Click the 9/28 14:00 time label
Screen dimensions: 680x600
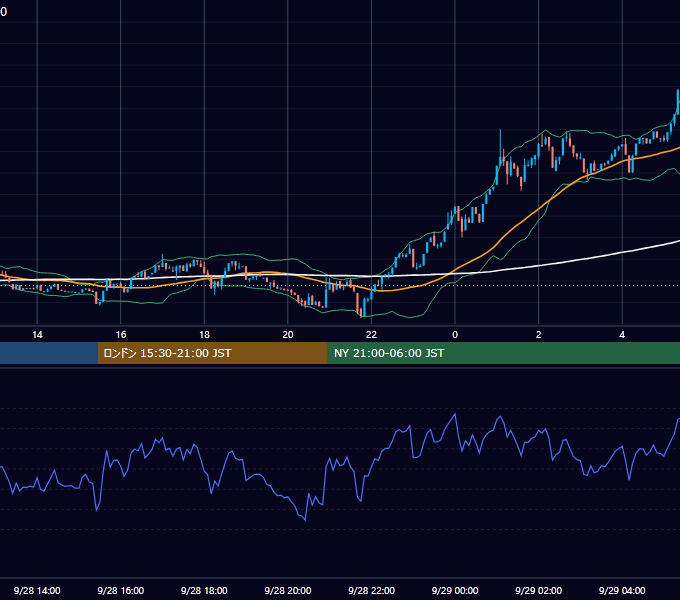[x=37, y=590]
